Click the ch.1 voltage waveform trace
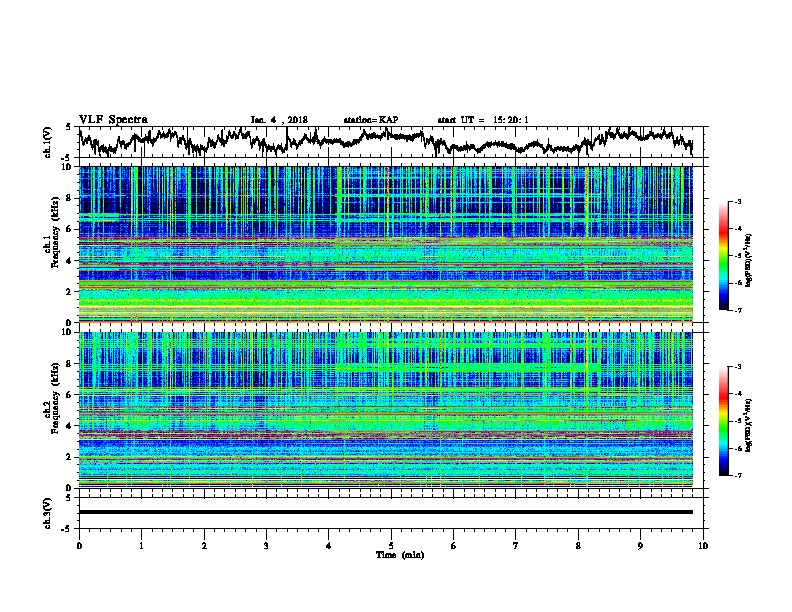 tap(385, 141)
